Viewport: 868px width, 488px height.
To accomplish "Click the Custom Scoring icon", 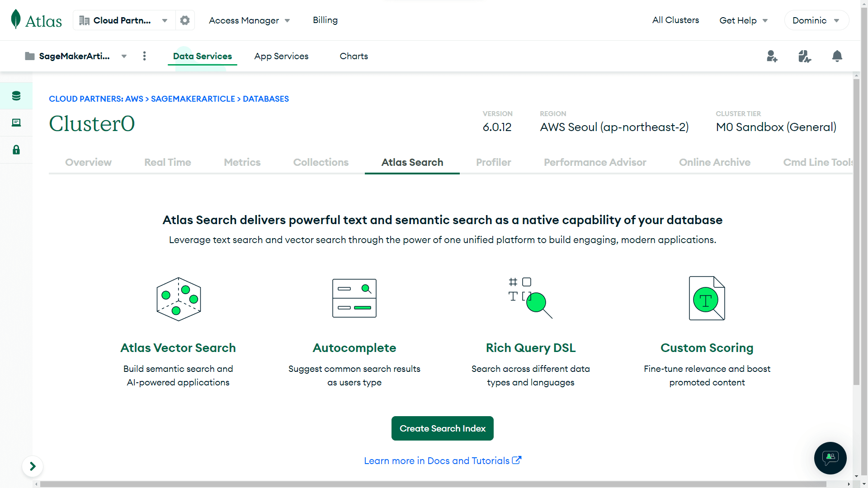I will [707, 298].
